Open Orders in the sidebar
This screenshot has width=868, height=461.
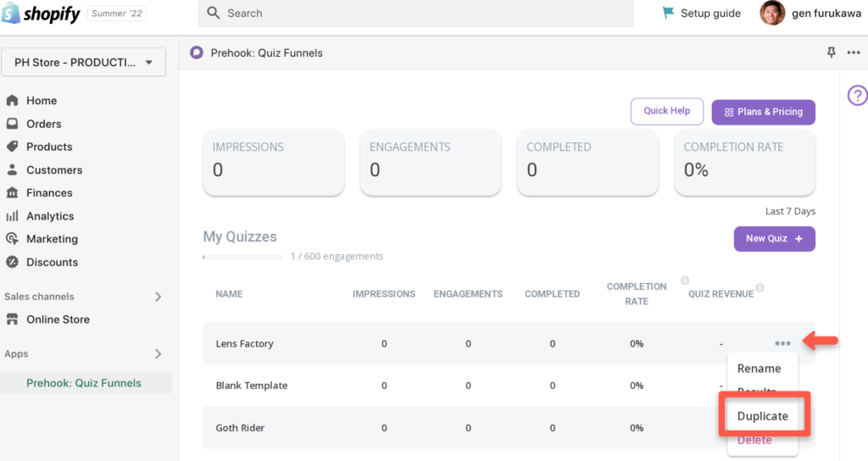(44, 124)
